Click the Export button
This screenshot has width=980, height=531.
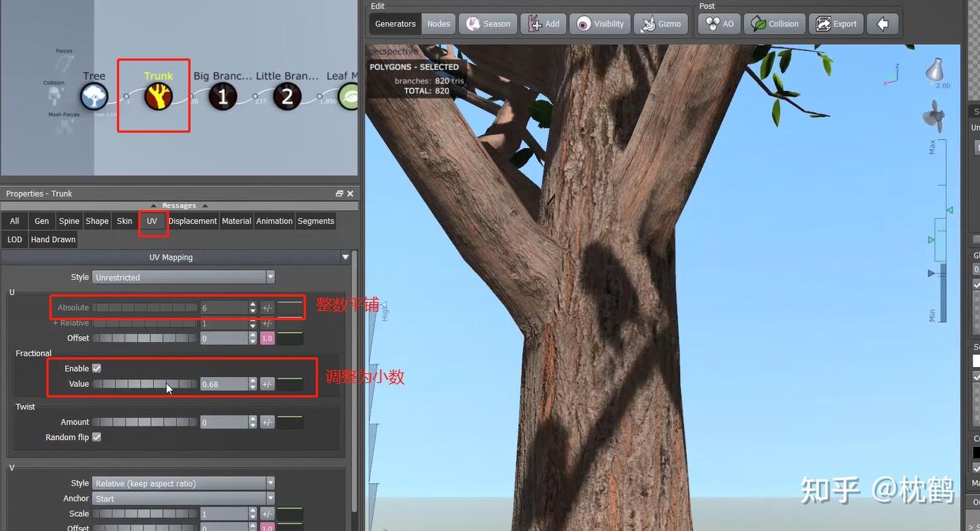click(x=836, y=24)
